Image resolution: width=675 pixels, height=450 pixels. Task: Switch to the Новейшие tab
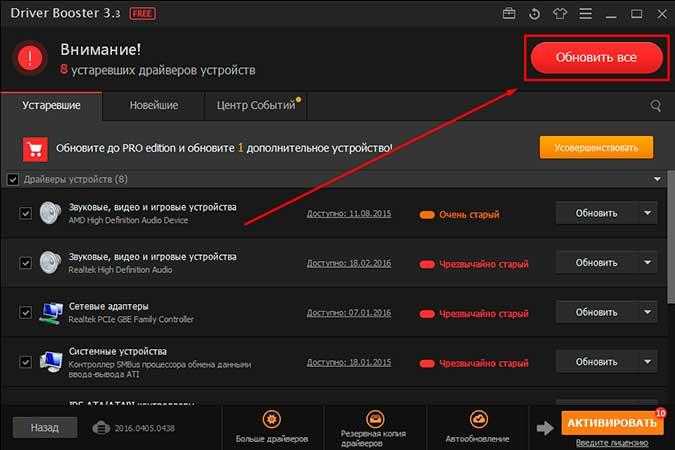[x=154, y=106]
